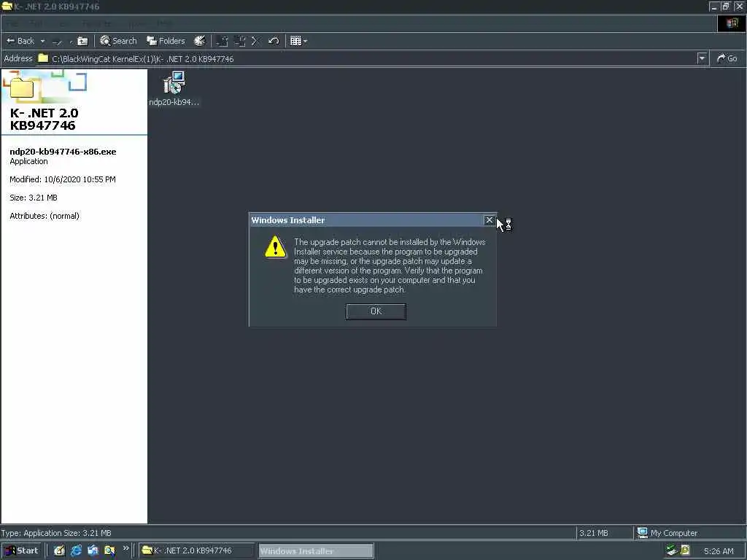Click 'Size: 3.21 MB' in info pane
The height and width of the screenshot is (560, 747).
(34, 197)
